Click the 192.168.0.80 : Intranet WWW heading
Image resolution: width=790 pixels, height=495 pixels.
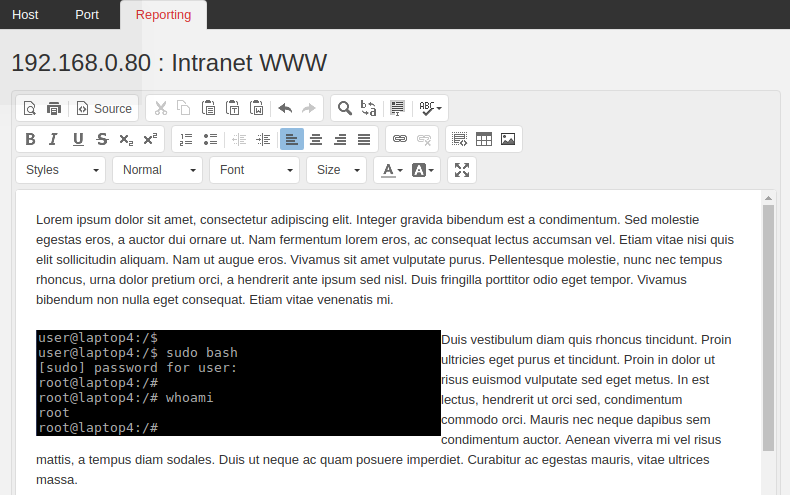point(169,63)
